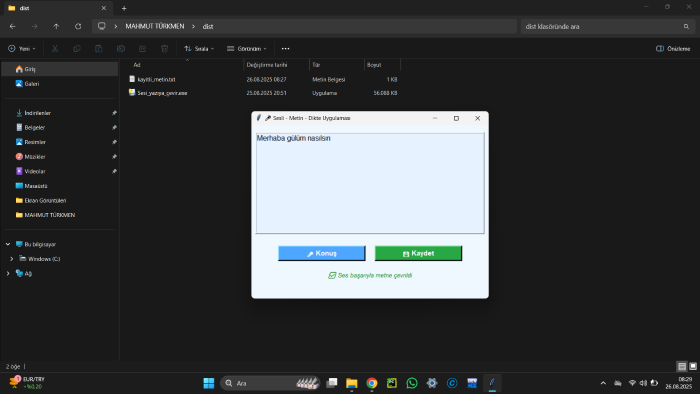Click the Share icon in Explorer toolbar
The width and height of the screenshot is (700, 394).
coord(142,49)
